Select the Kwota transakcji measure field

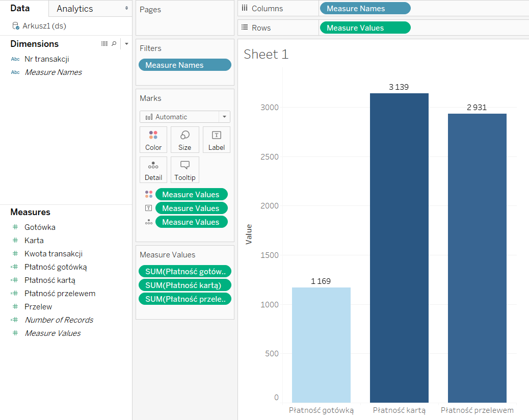(54, 254)
